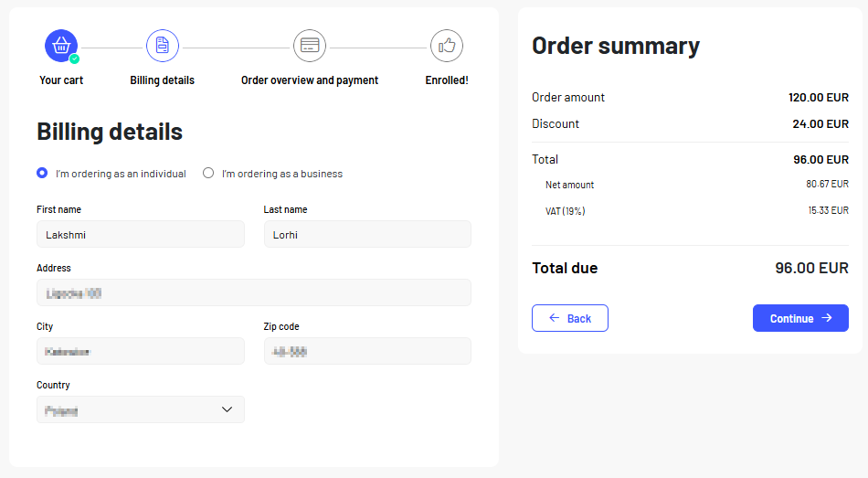
Task: Click the Zip code input field
Action: [367, 351]
